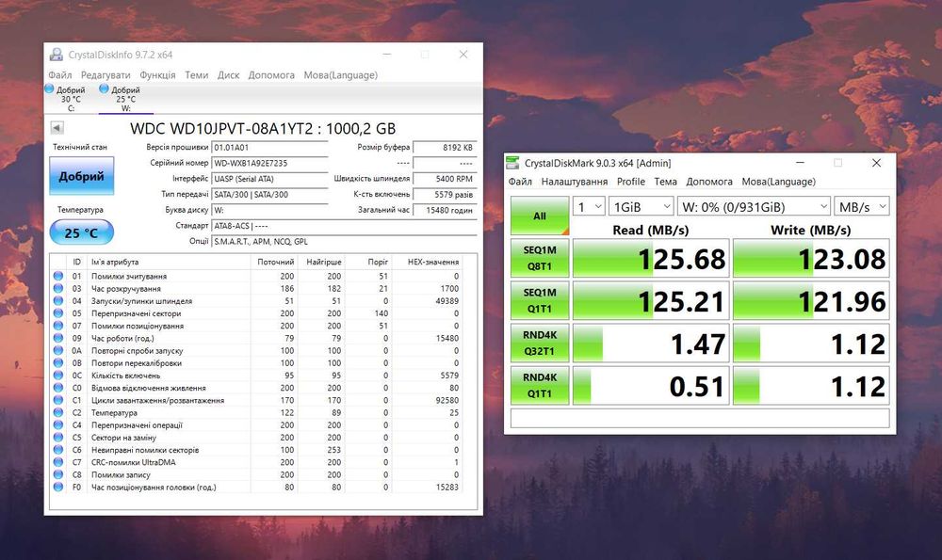Click the SEQ1M Q1T1 write result 121.96
The height and width of the screenshot is (560, 942).
click(x=811, y=301)
